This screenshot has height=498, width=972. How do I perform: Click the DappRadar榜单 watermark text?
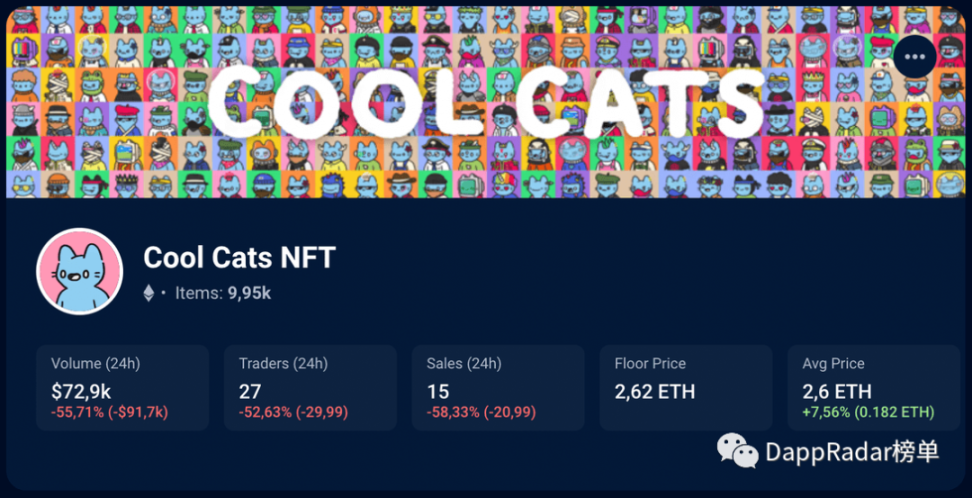tap(852, 451)
